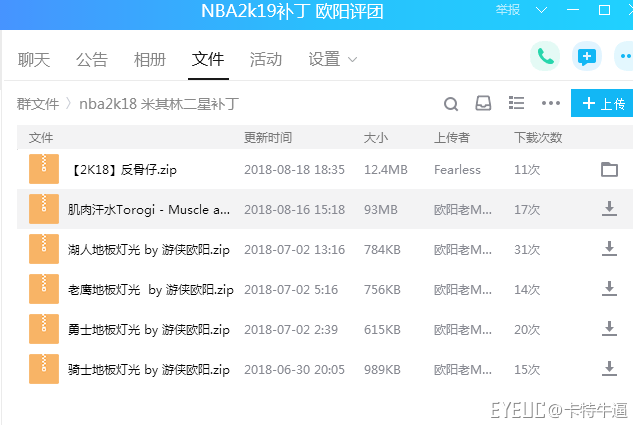Viewport: 633px width, 425px height.
Task: Select 老鹰地板灯光 by 游侠欧阳.zip
Action: 151,289
